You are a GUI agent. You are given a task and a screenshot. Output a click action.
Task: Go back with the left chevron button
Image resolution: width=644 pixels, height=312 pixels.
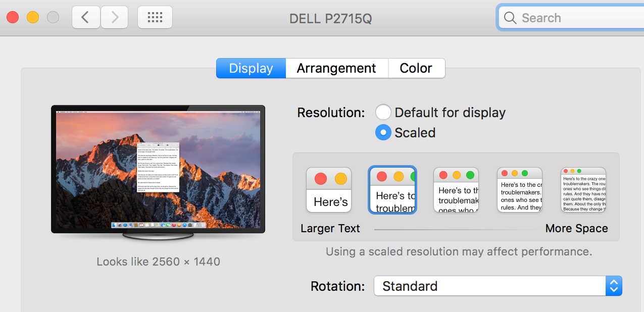[86, 18]
